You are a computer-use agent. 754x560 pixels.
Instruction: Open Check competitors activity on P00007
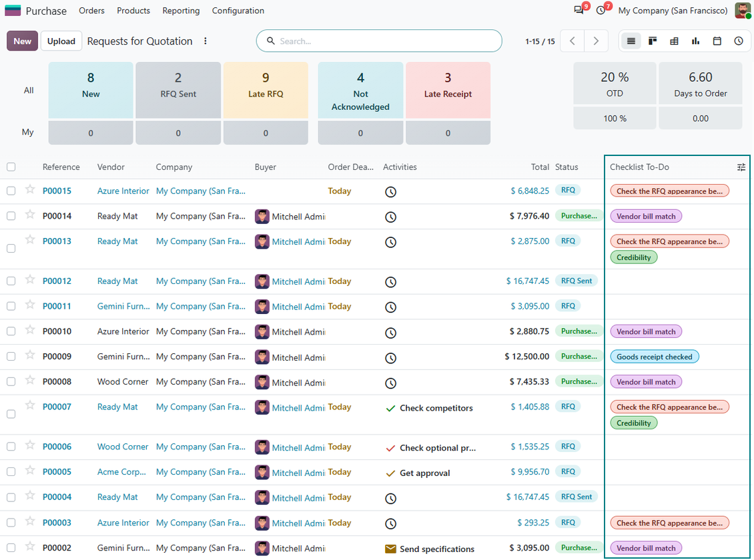click(x=429, y=408)
